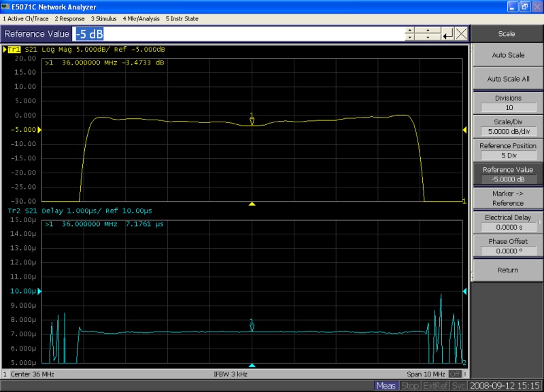Expand the Electrical Delay softkey submenu arrow
The width and height of the screenshot is (544, 392).
539,222
